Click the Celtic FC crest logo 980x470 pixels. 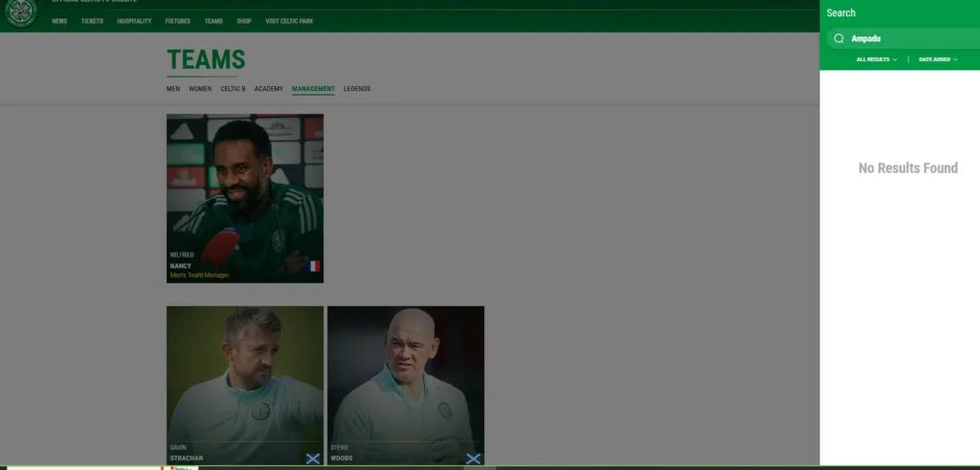pos(19,12)
